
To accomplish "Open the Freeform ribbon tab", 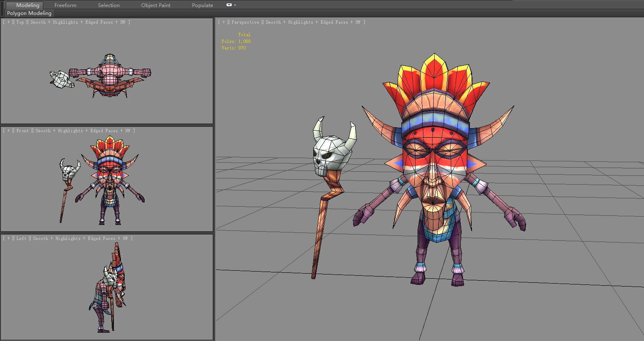I will (65, 5).
